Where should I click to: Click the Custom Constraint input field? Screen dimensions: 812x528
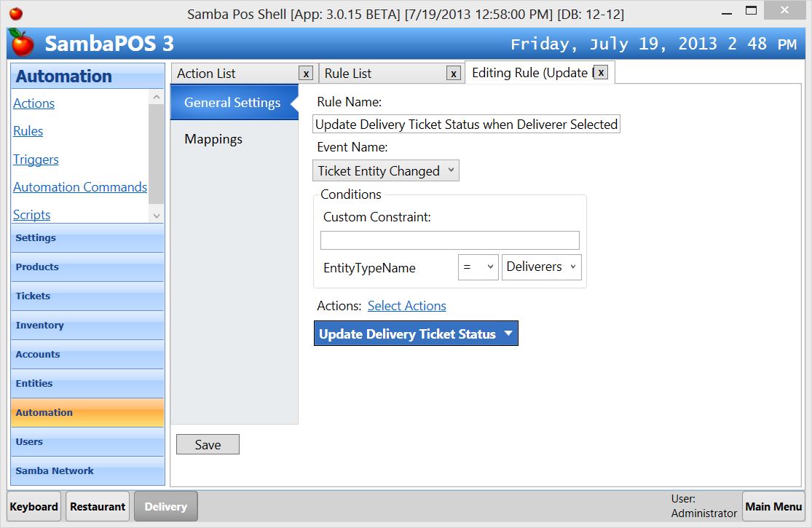pyautogui.click(x=449, y=240)
